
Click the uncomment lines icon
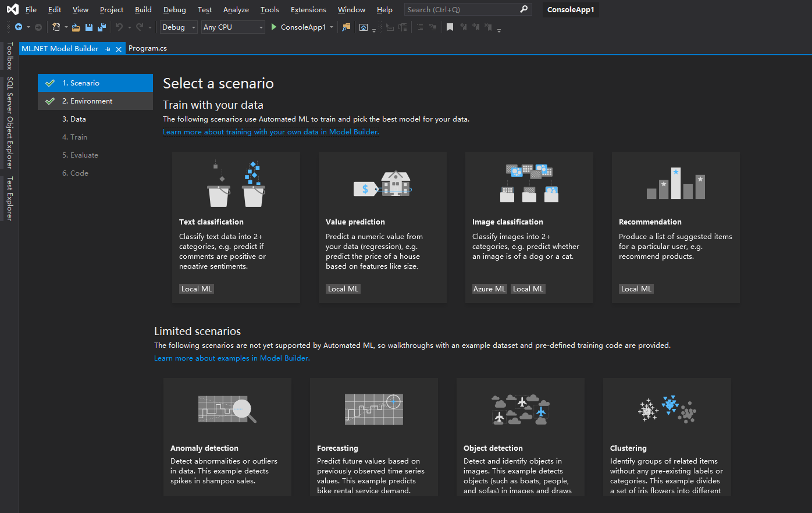click(x=433, y=27)
